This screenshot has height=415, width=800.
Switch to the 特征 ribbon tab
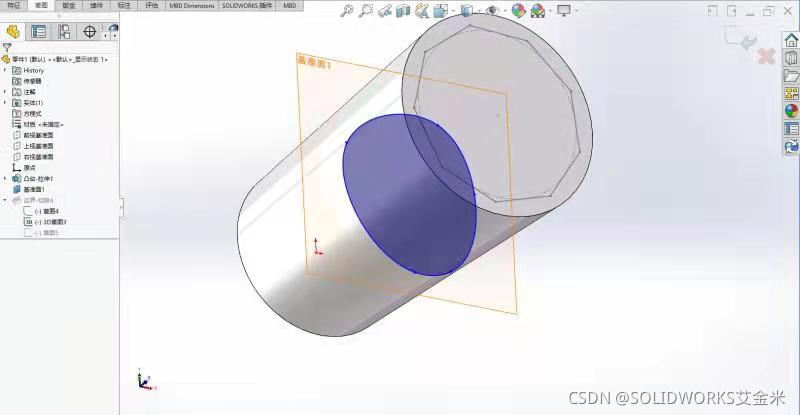(14, 5)
